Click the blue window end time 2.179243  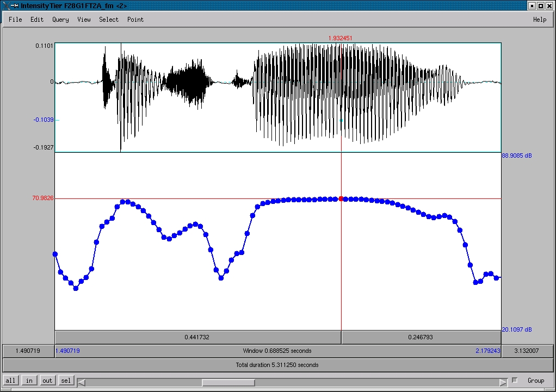pyautogui.click(x=487, y=351)
